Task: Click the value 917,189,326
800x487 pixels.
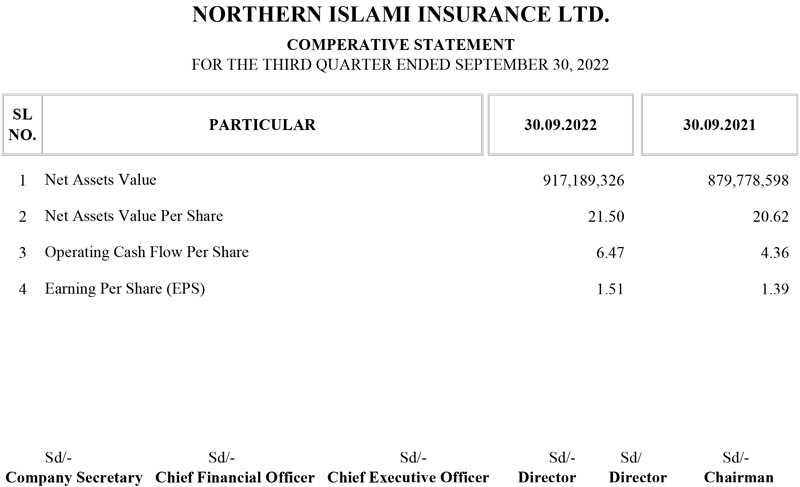Action: coord(583,181)
